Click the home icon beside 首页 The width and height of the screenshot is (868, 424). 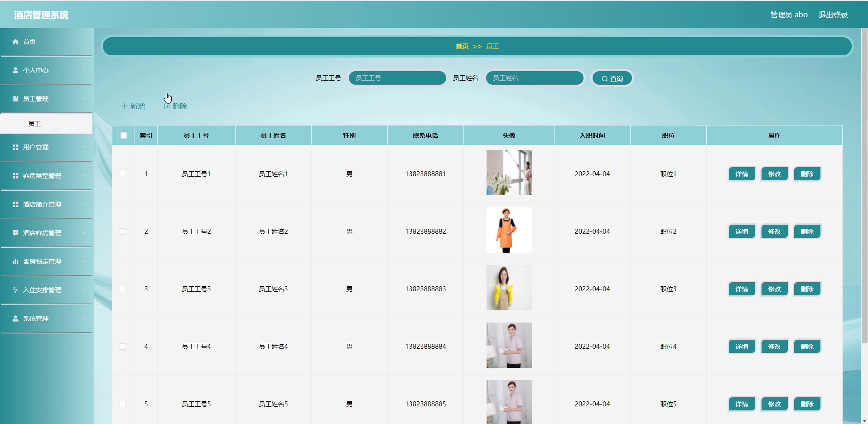15,42
